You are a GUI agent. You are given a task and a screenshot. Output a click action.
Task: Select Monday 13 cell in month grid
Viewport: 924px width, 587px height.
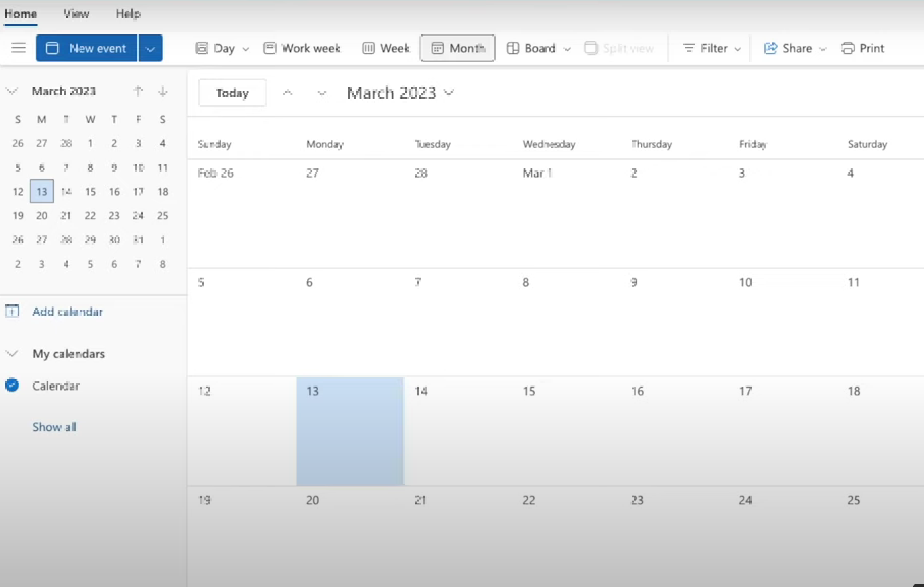350,431
